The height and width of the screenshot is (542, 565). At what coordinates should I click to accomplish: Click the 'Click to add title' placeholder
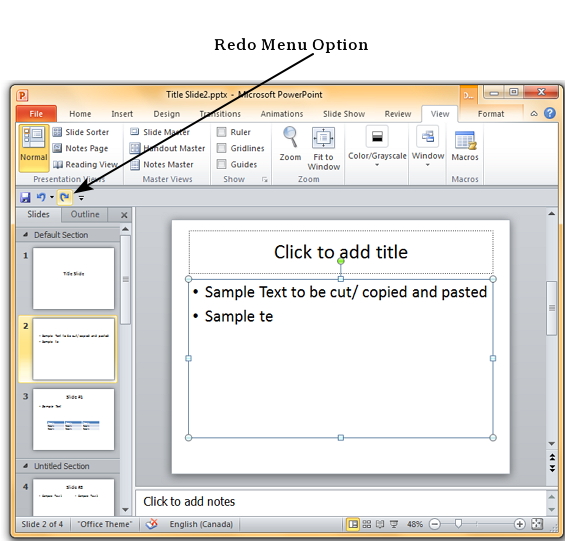(341, 252)
